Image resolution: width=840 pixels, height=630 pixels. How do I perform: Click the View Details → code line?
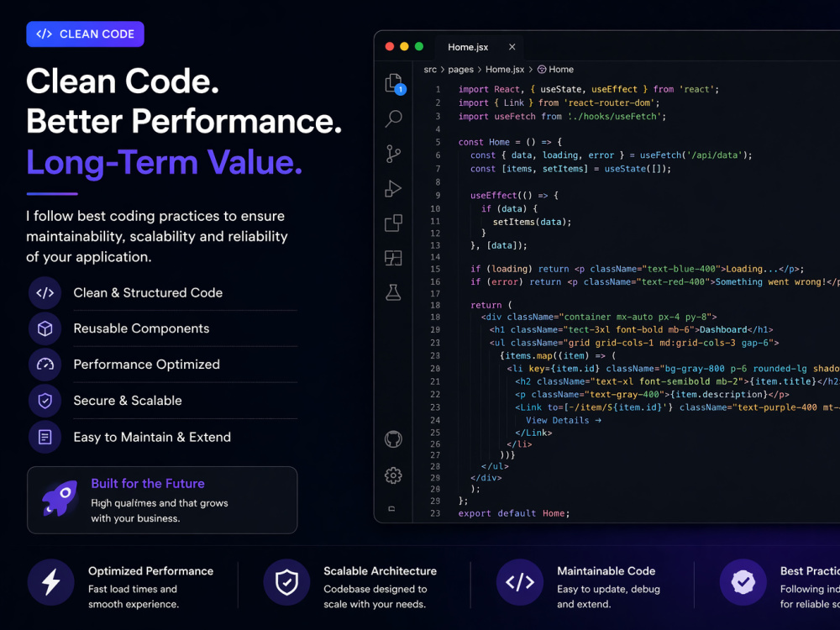click(x=564, y=421)
